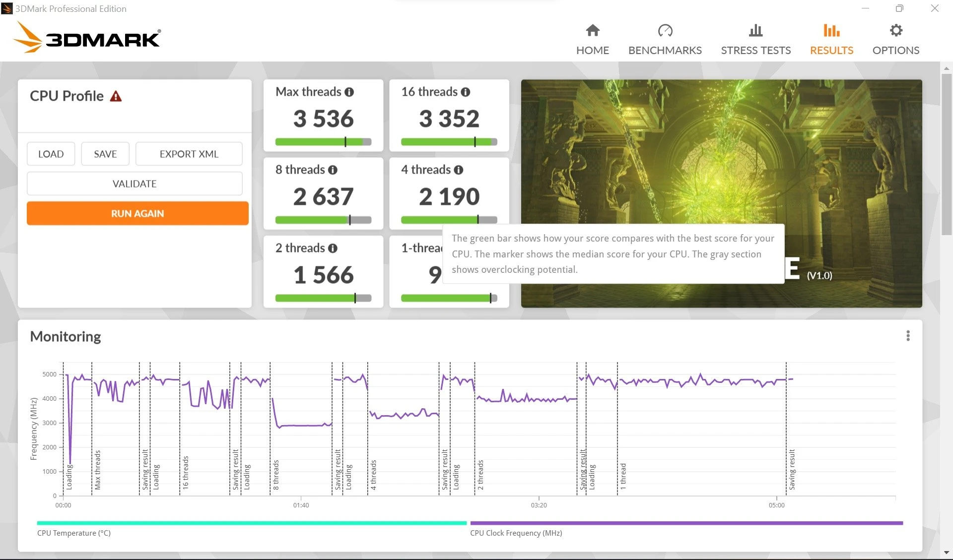Viewport: 953px width, 560px height.
Task: Restore down the 3DMark window
Action: pyautogui.click(x=899, y=8)
